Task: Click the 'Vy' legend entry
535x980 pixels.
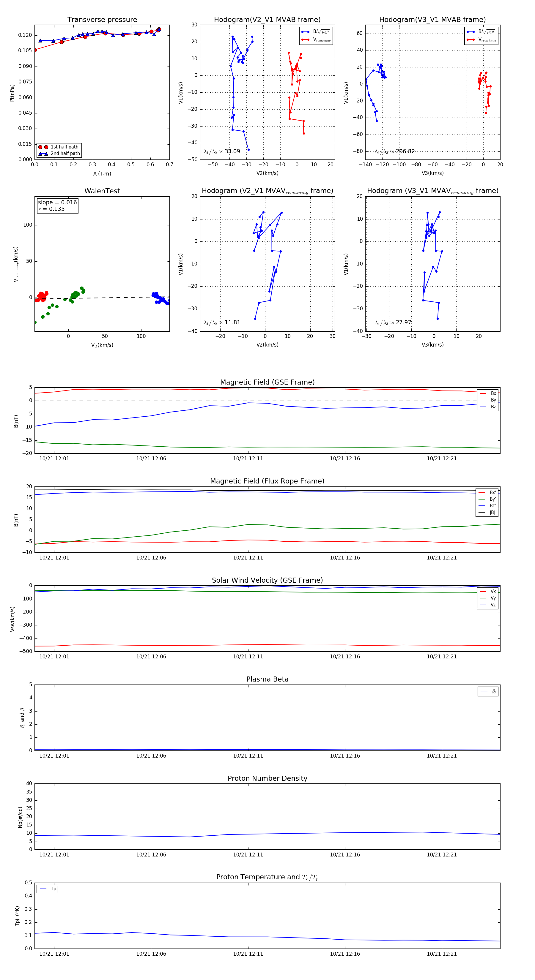Action: 488,598
